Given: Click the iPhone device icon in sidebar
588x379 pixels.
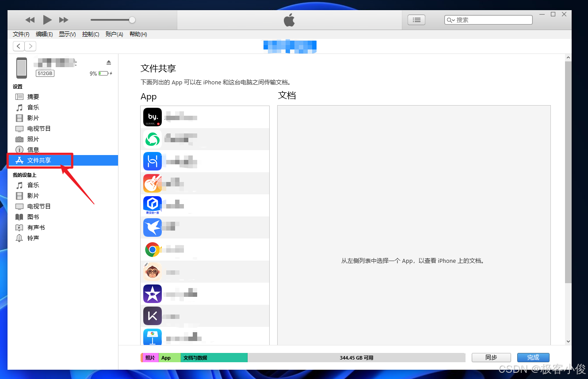Looking at the screenshot, I should coord(22,68).
